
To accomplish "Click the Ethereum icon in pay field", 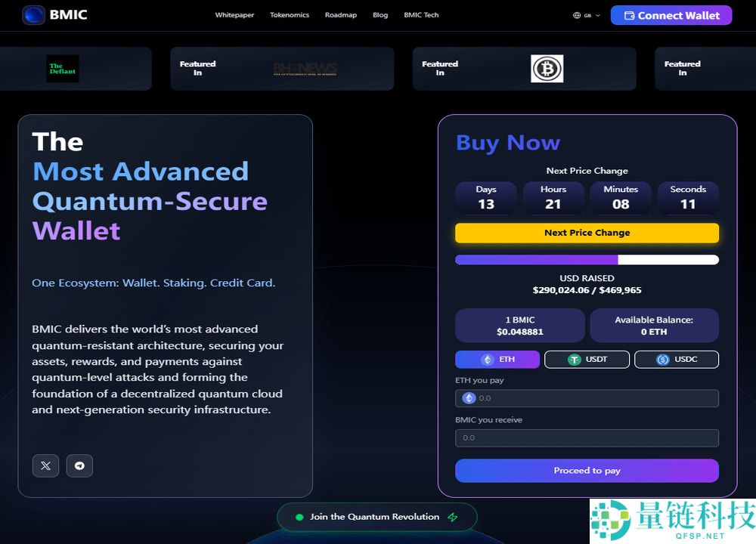I will pyautogui.click(x=469, y=398).
